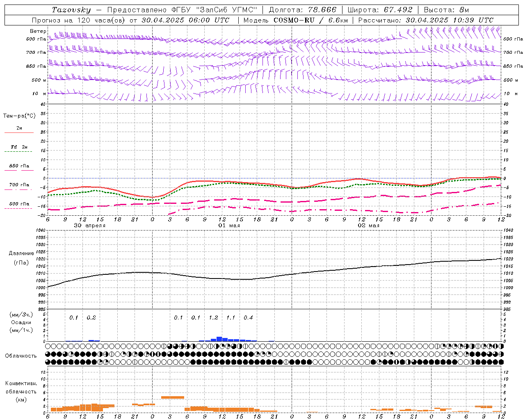Click the "0.2" three-hour precipitation value

pos(91,318)
